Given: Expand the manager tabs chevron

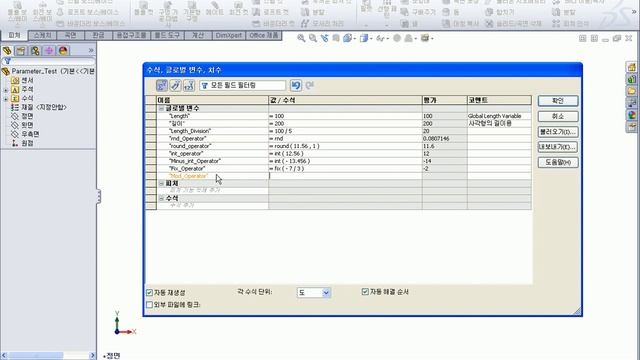Looking at the screenshot, I should [91, 50].
